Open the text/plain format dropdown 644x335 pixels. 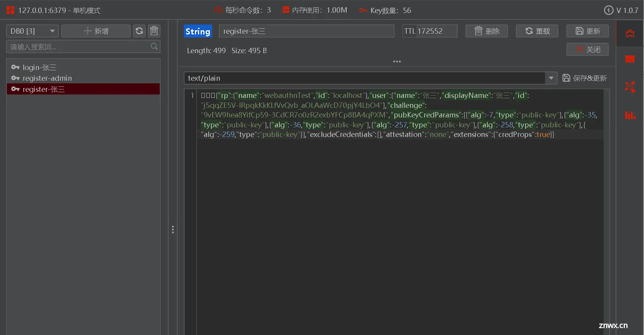pyautogui.click(x=370, y=78)
